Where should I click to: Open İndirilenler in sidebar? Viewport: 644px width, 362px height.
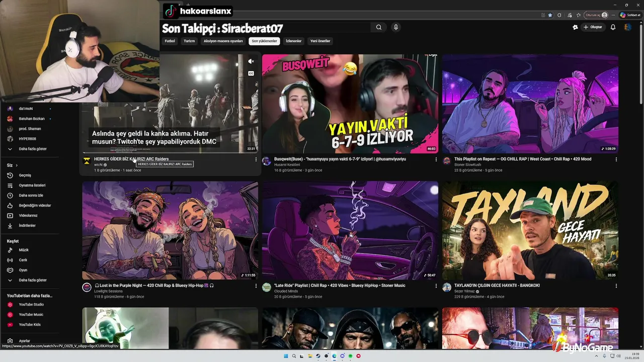point(30,226)
